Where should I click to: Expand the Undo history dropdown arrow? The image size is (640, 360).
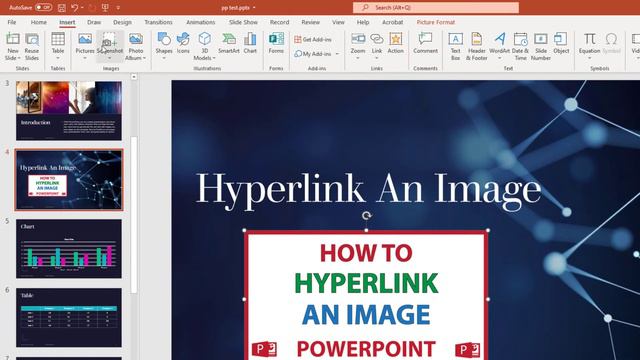click(x=82, y=8)
